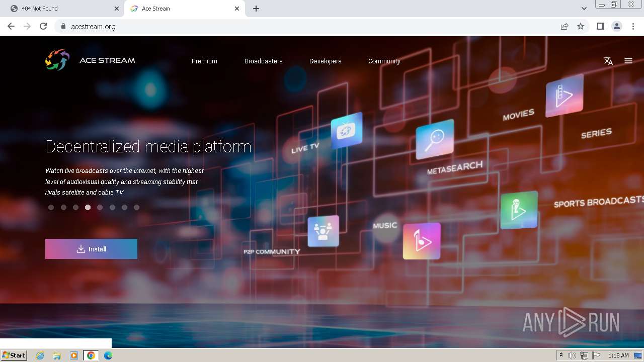Open Internet Explorer from taskbar
Image resolution: width=644 pixels, height=362 pixels.
pyautogui.click(x=40, y=355)
